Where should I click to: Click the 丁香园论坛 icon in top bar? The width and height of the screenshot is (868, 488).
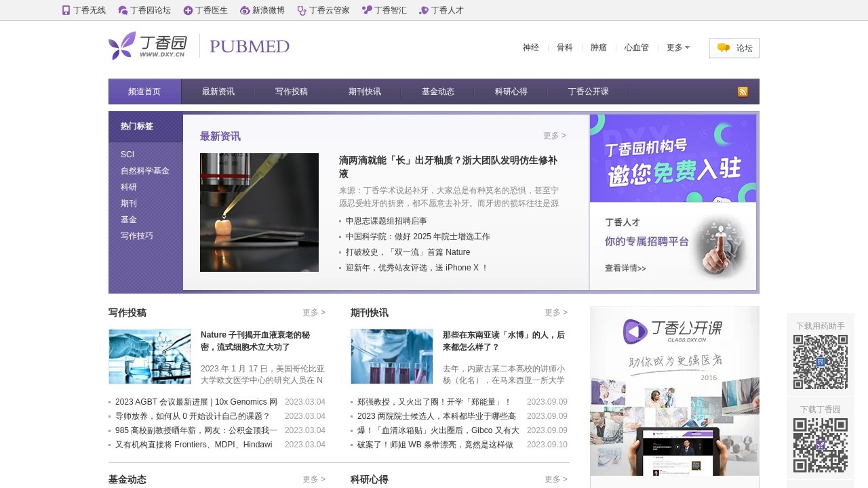click(x=123, y=10)
